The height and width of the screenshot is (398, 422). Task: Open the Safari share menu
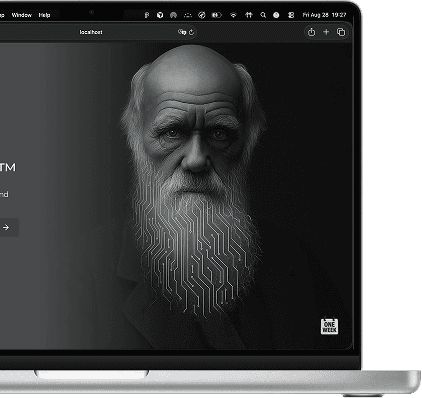click(311, 32)
